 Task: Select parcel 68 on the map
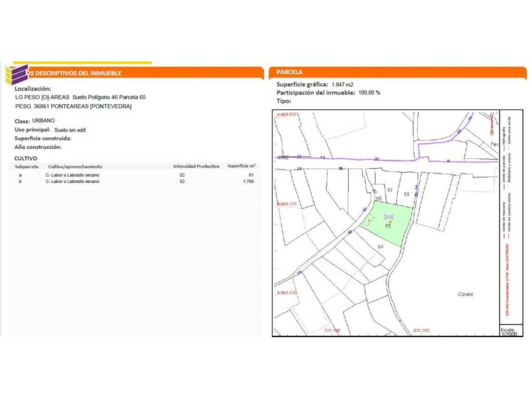[407, 194]
